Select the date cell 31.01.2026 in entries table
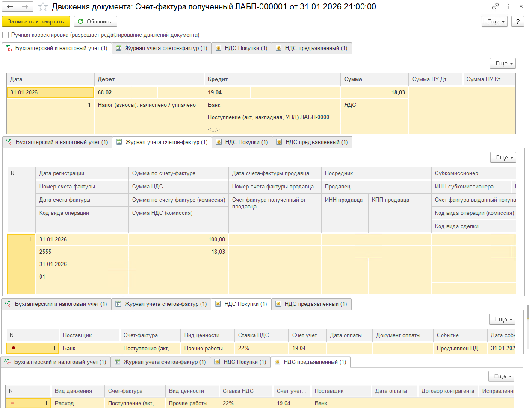The image size is (532, 408). tap(50, 92)
